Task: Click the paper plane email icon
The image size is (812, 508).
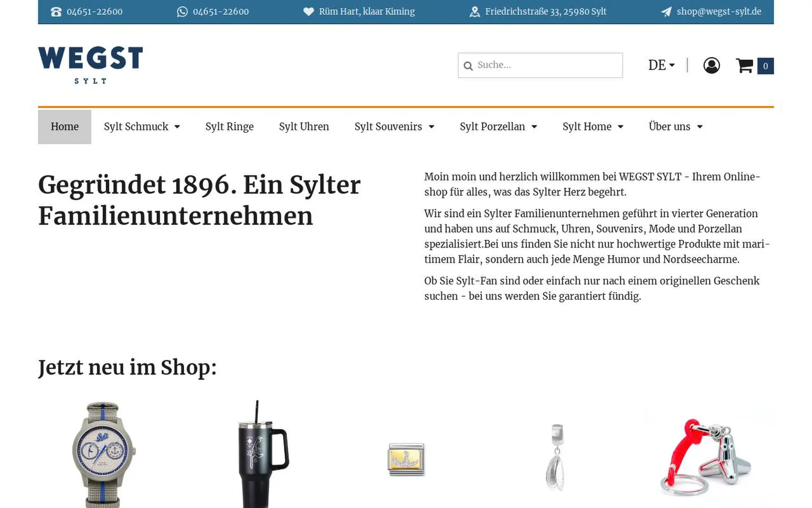Action: coord(666,12)
